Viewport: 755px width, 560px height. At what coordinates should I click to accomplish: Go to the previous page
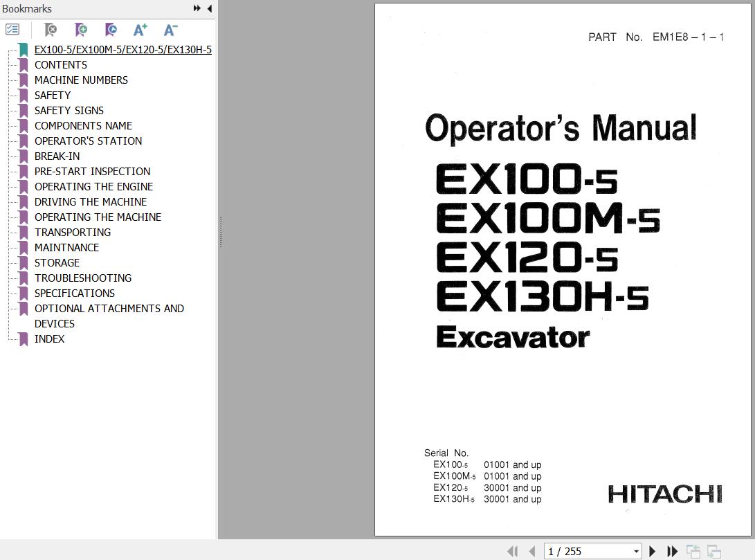coord(532,551)
